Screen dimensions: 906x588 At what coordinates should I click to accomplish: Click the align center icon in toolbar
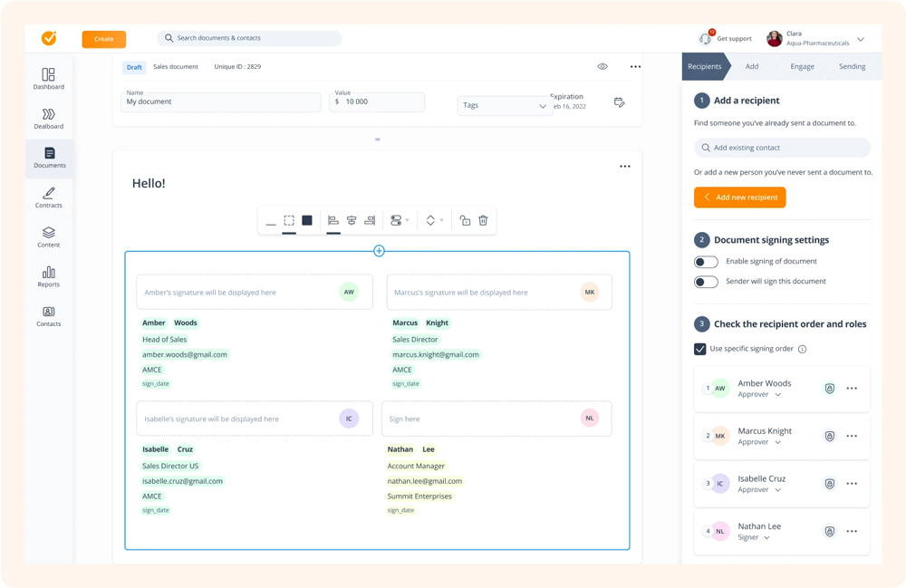pos(352,220)
